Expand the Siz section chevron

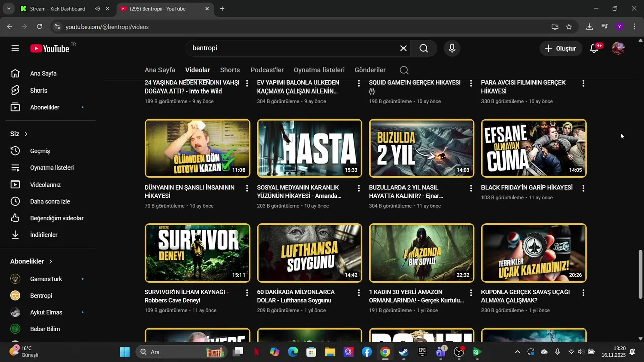(26, 134)
